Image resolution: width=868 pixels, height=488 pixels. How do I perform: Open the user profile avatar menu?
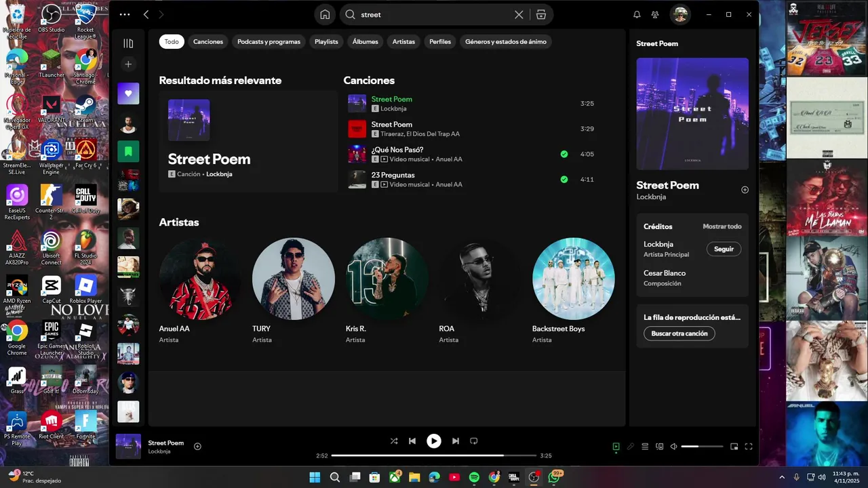click(x=680, y=14)
